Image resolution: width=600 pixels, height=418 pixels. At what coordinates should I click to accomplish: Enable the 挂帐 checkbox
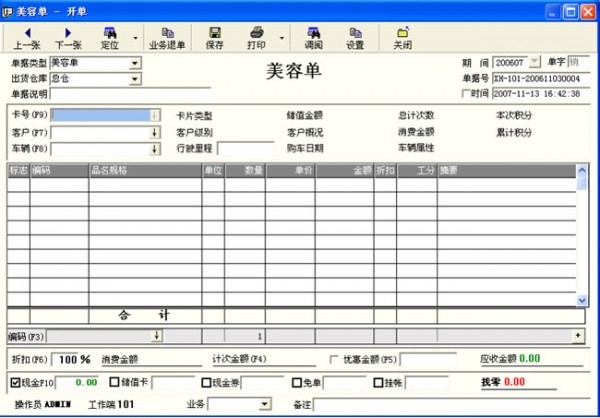[378, 382]
